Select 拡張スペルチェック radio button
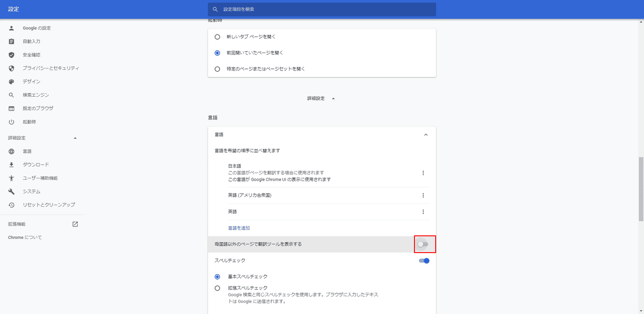644x314 pixels. 217,288
